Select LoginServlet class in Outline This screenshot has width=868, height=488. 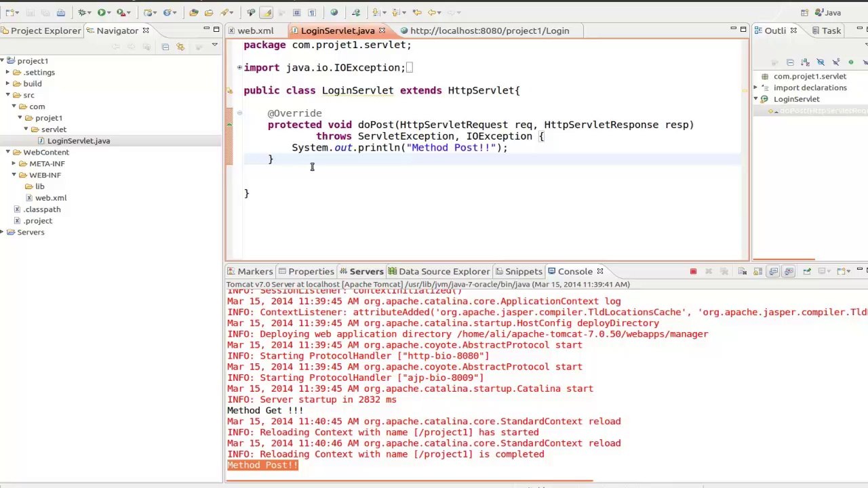click(791, 99)
